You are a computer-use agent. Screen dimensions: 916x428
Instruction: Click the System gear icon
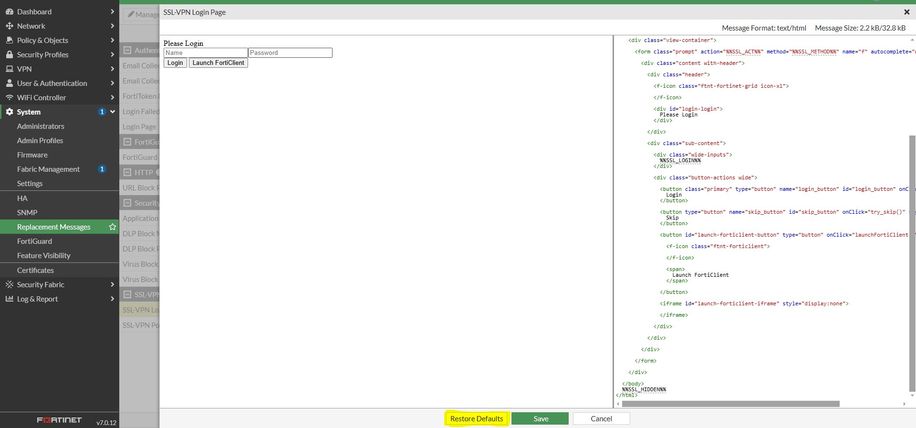pos(9,112)
